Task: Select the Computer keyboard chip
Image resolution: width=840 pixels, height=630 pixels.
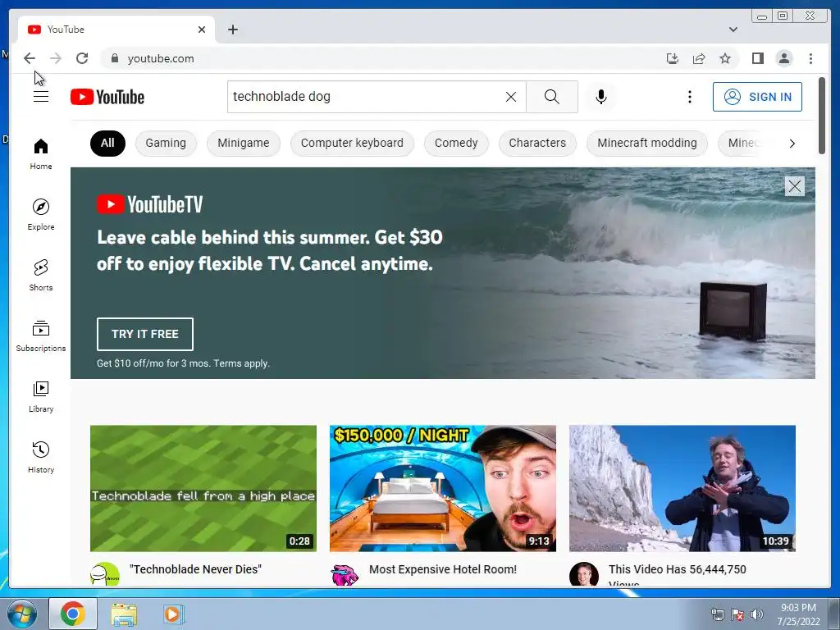Action: [x=352, y=143]
